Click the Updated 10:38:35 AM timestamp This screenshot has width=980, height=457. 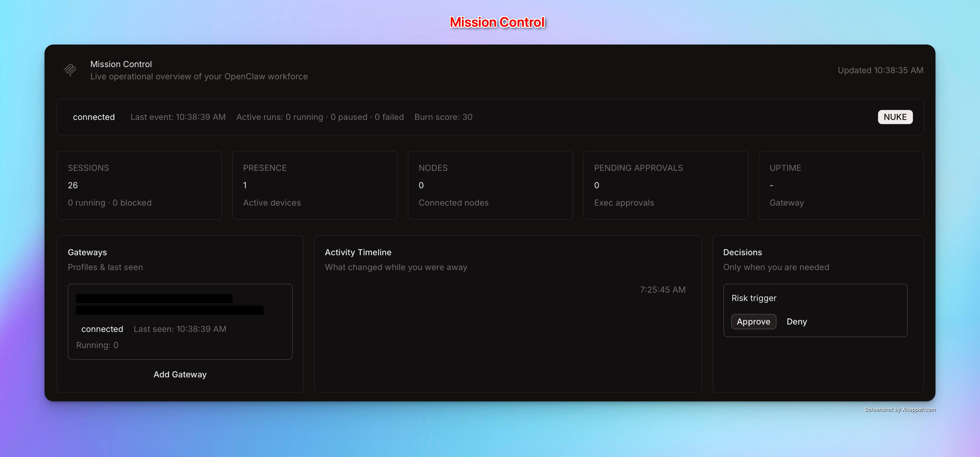880,70
